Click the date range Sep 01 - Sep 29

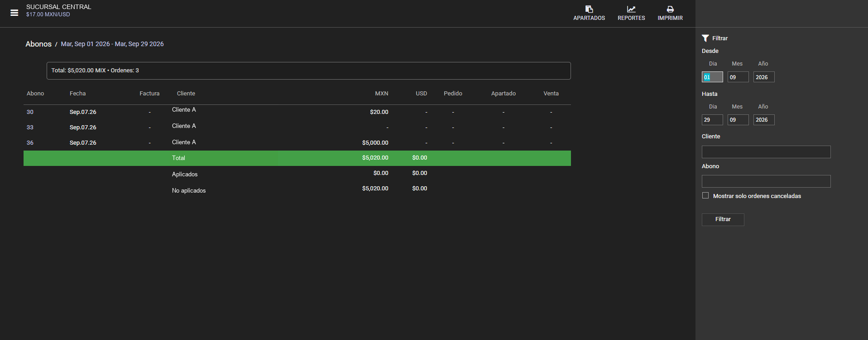(112, 44)
